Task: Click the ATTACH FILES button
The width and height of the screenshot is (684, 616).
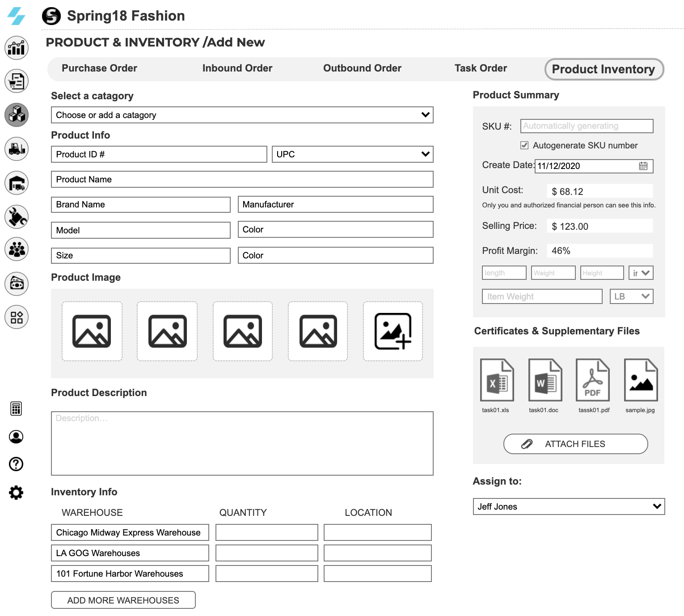Action: (576, 444)
